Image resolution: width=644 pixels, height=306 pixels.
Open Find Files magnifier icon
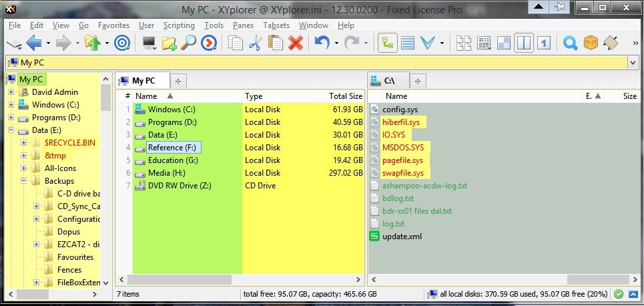[189, 43]
